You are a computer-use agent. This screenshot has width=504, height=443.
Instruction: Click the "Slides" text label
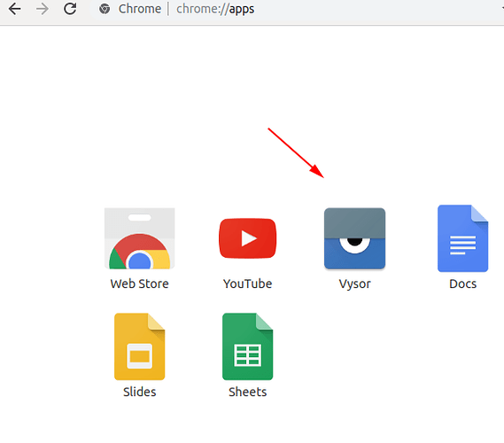coord(139,392)
